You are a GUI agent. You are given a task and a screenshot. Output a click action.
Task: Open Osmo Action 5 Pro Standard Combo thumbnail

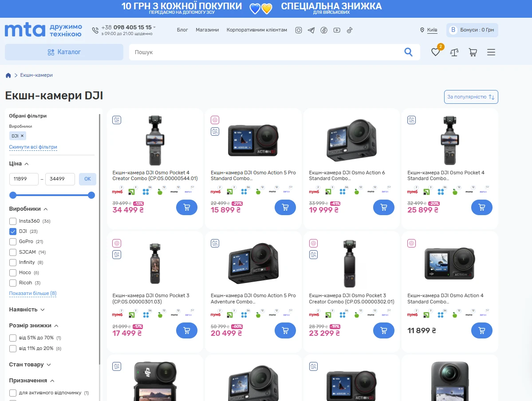(253, 140)
